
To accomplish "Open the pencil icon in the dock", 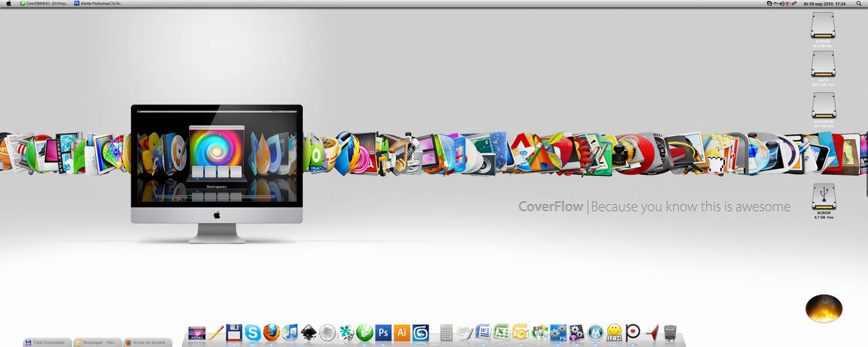I will pos(215,333).
